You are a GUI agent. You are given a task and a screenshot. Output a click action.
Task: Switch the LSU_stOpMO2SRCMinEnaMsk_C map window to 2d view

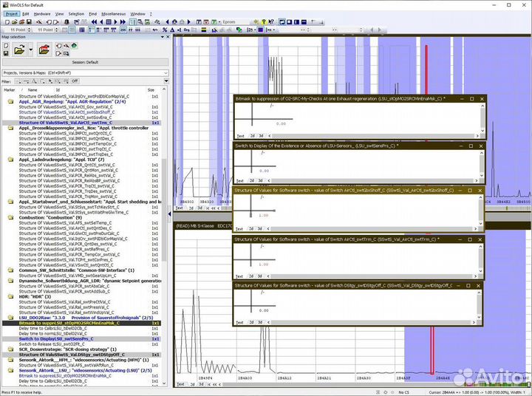point(252,137)
